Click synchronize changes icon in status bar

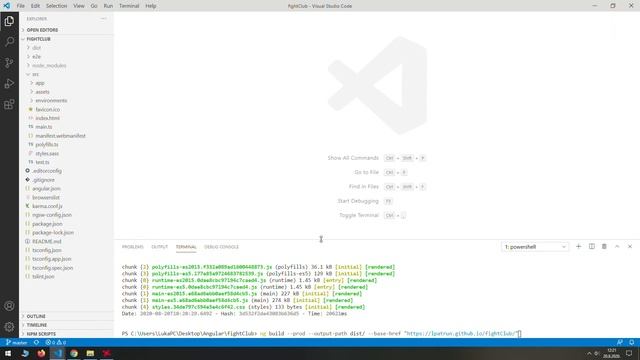pyautogui.click(x=36, y=342)
